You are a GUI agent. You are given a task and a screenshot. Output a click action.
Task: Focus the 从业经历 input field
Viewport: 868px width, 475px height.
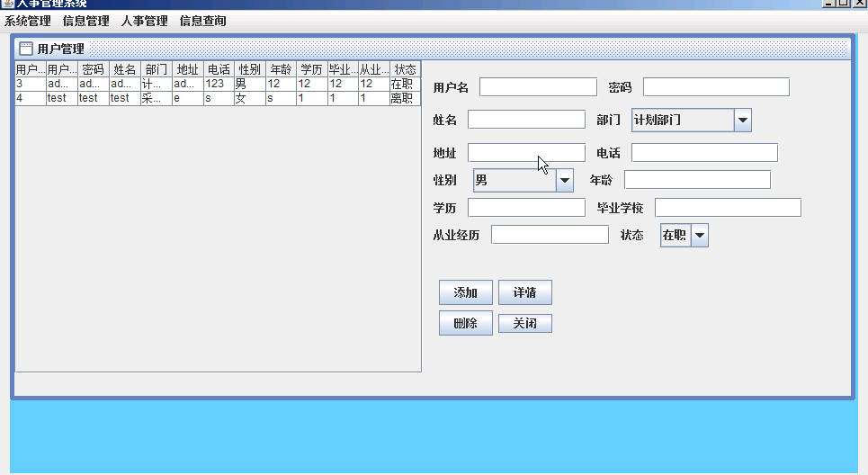coord(550,235)
